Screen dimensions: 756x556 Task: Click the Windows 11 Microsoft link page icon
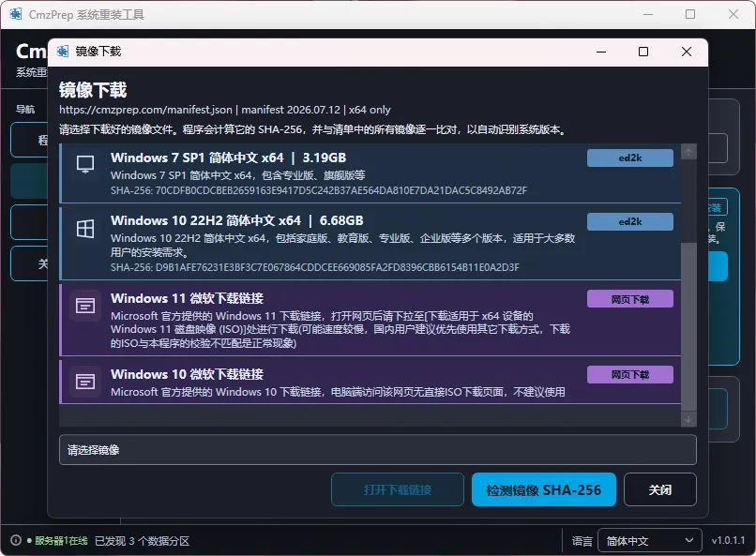(x=85, y=306)
